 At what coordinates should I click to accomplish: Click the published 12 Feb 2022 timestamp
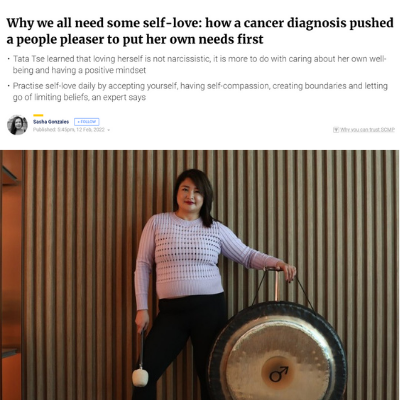tap(69, 130)
